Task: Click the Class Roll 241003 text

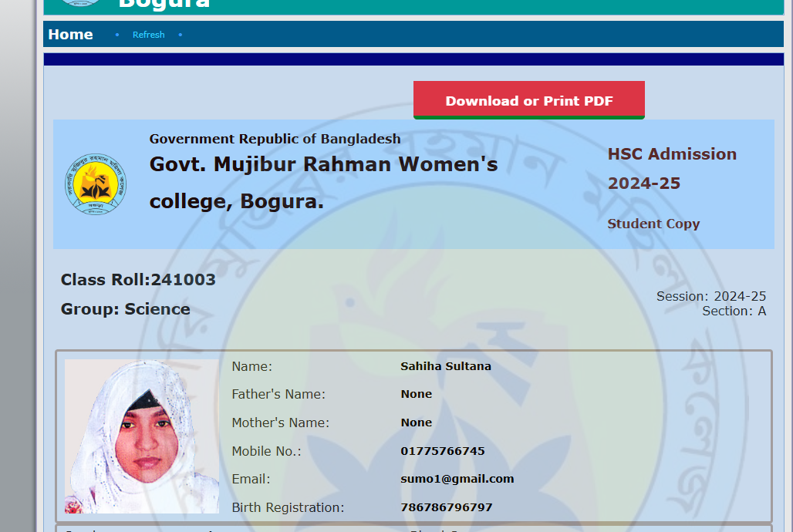Action: (x=138, y=280)
